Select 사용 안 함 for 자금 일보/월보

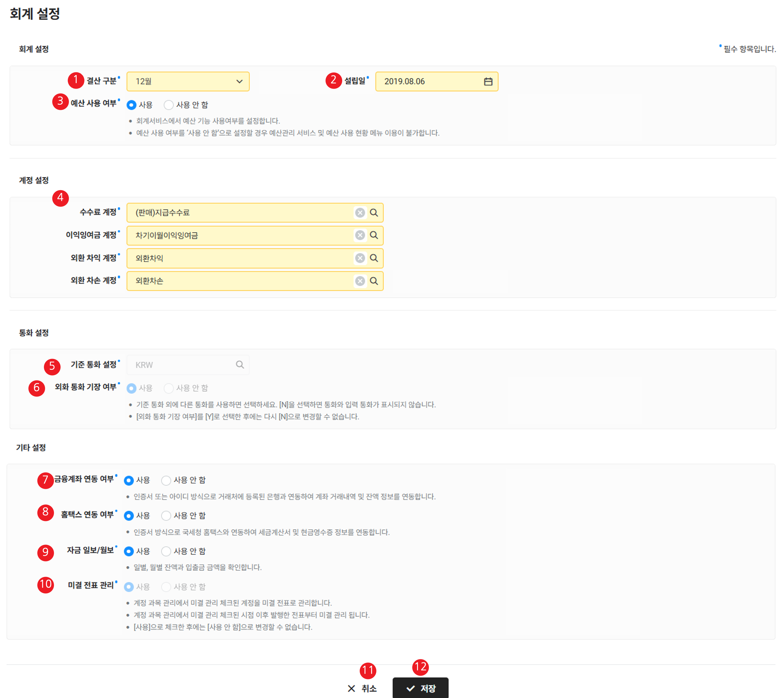point(166,551)
